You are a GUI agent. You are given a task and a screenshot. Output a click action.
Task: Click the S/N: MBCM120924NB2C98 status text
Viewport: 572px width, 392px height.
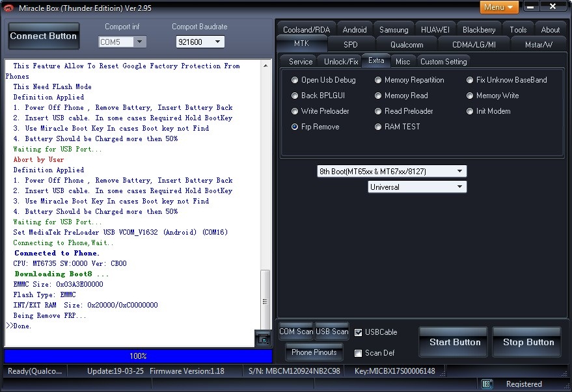point(294,371)
